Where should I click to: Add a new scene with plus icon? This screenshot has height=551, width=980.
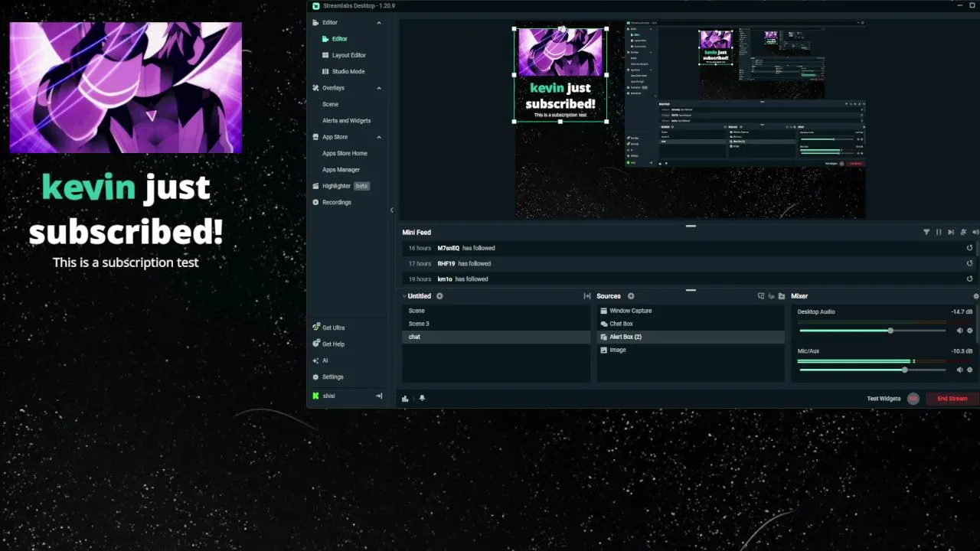click(439, 296)
